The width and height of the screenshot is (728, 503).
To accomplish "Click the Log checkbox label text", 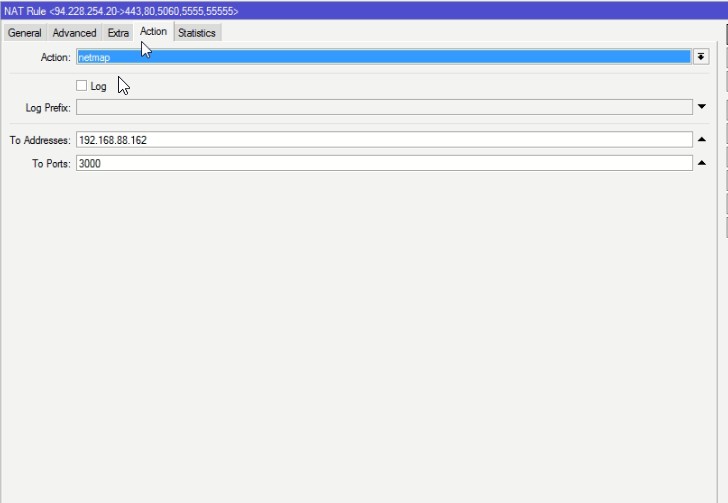I will [x=98, y=86].
